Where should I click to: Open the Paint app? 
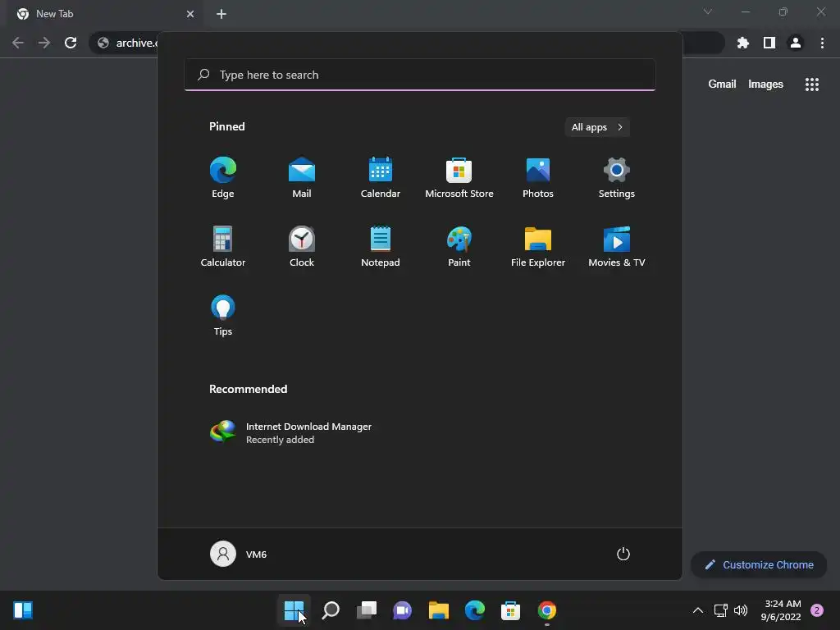click(x=459, y=246)
